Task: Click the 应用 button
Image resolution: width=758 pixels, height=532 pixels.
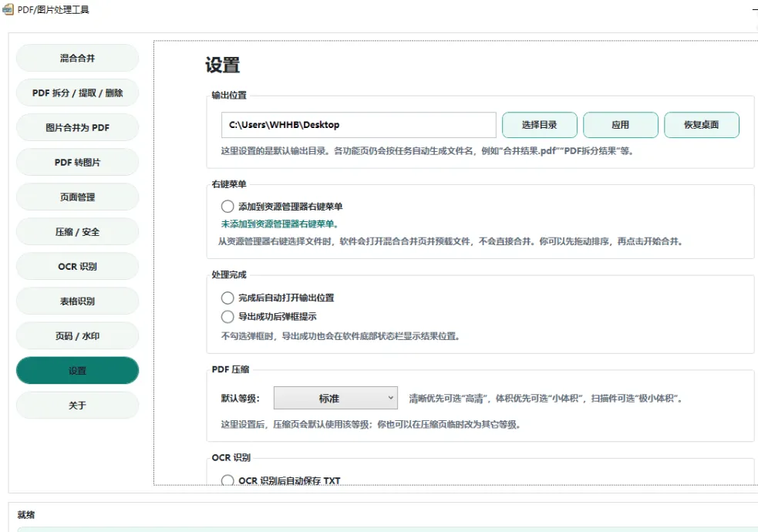Action: point(620,125)
